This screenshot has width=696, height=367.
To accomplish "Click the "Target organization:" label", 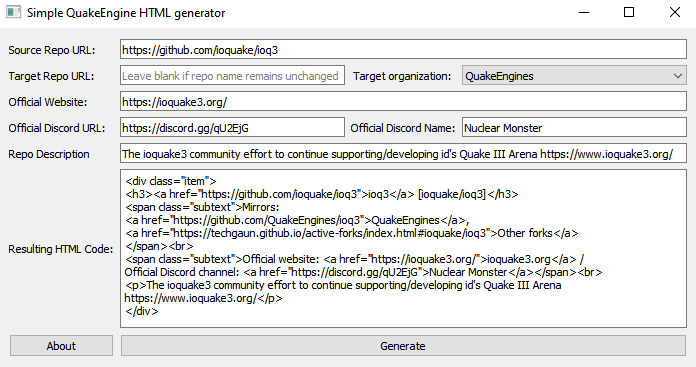I will pyautogui.click(x=402, y=76).
